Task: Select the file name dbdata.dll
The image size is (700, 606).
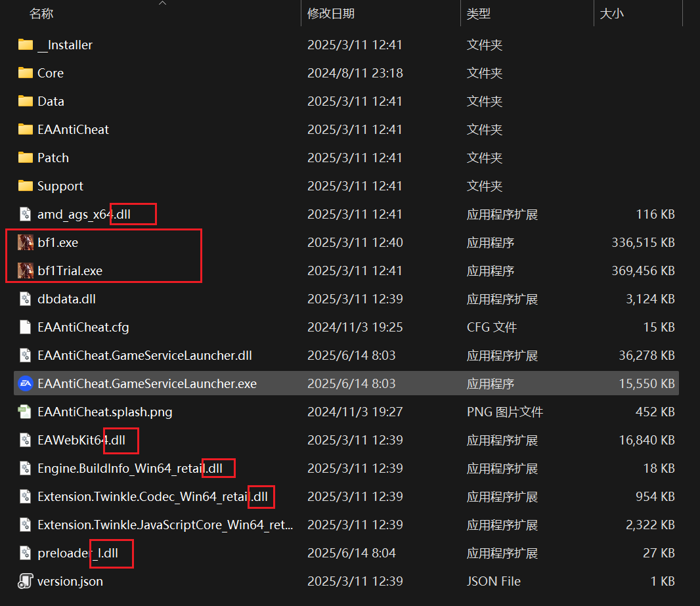Action: (x=66, y=299)
